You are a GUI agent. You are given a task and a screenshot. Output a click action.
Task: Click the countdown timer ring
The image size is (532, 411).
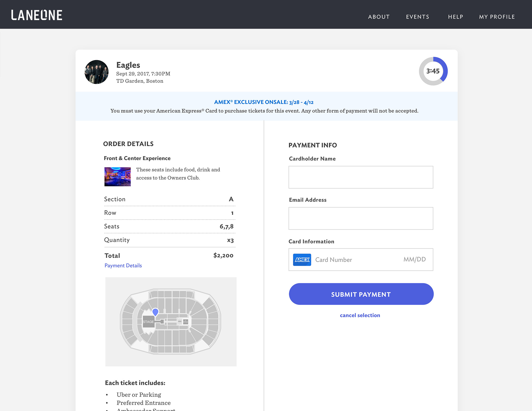(433, 71)
